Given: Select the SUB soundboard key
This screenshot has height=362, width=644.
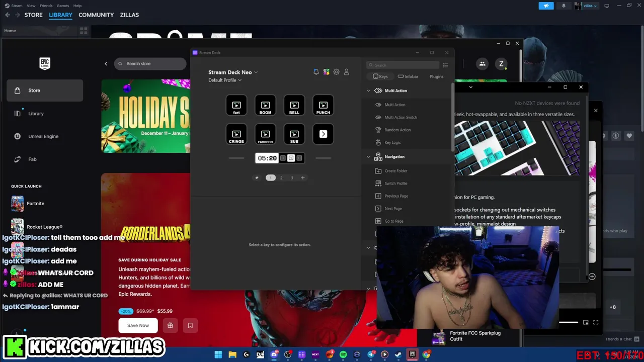Looking at the screenshot, I should [x=294, y=134].
